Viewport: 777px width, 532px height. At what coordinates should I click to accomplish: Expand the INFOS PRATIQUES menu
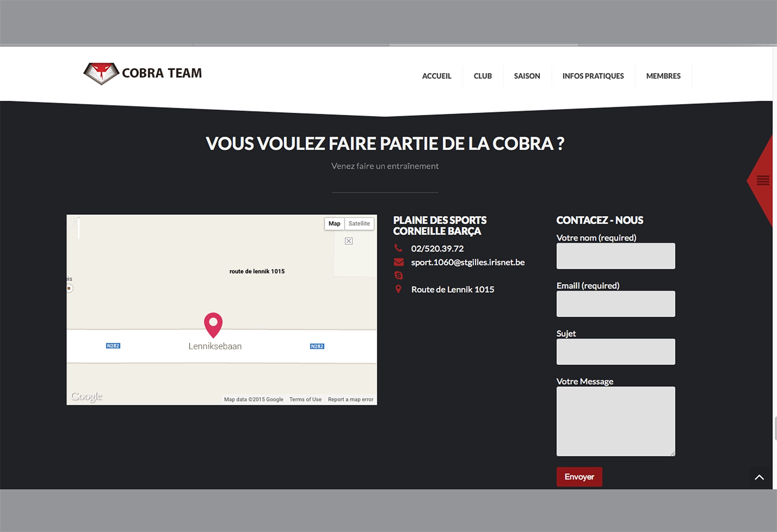coord(592,76)
